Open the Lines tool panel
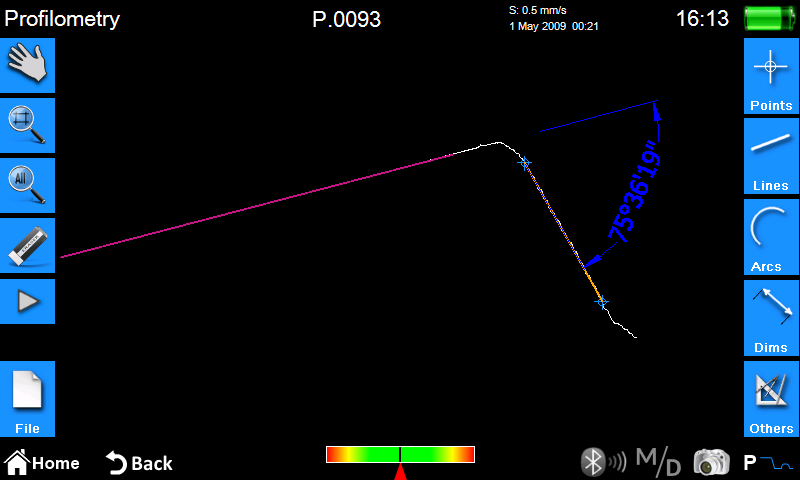Viewport: 800px width, 480px height. (x=771, y=157)
